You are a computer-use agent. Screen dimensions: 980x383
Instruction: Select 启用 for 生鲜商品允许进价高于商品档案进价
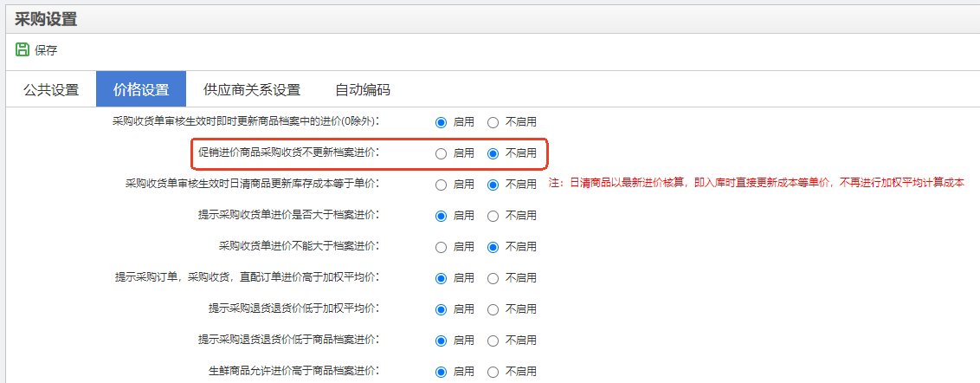coord(442,372)
